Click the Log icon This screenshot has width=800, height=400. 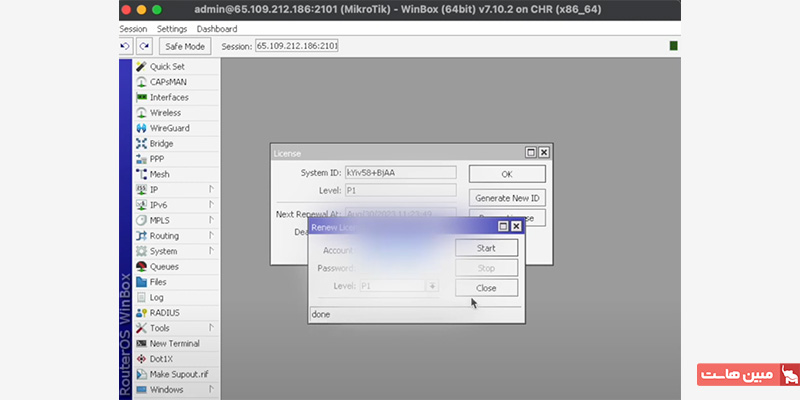coord(141,297)
